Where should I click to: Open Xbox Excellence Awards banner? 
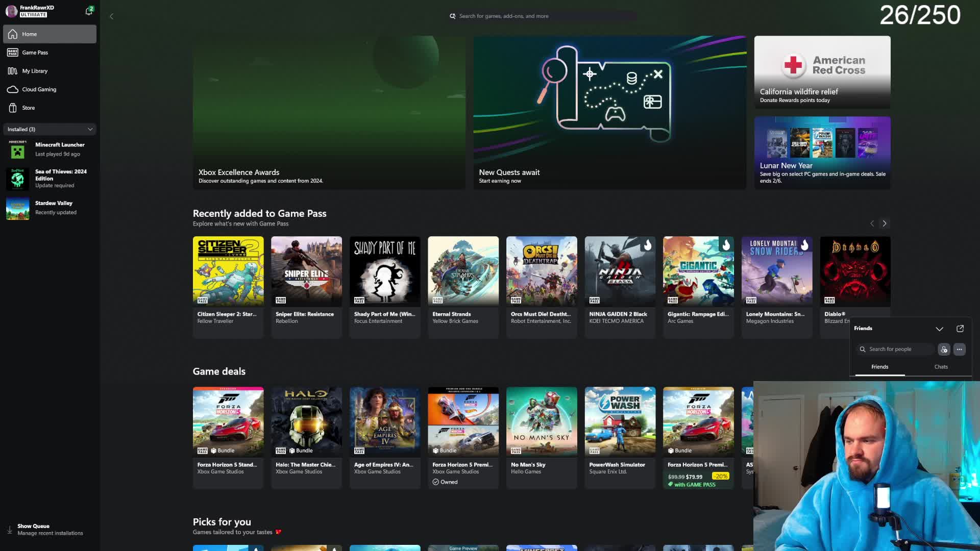[x=329, y=112]
